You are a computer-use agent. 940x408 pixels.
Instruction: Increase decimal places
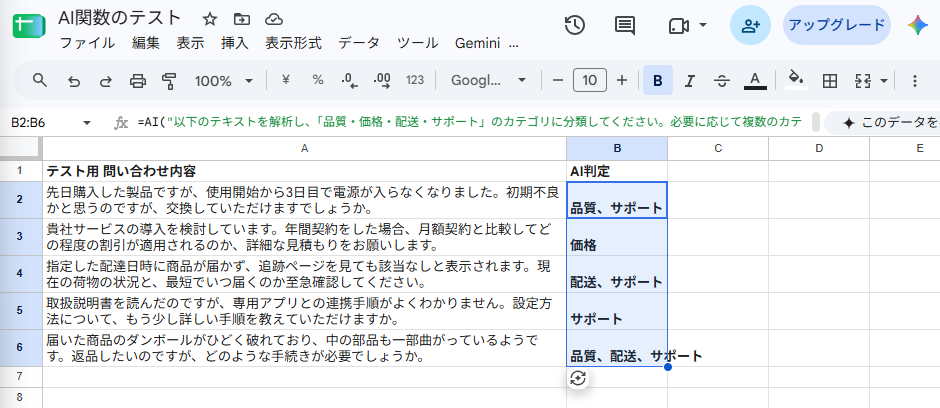[382, 80]
